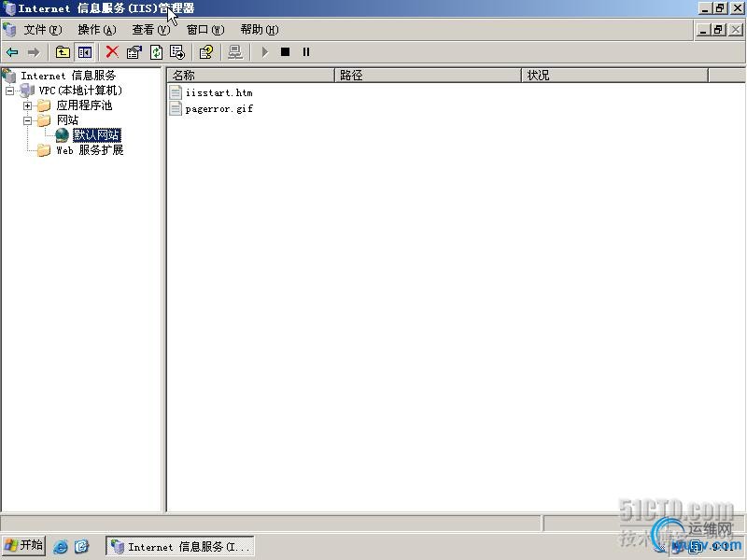Open the 操作(A) menu
The image size is (747, 560).
(x=97, y=30)
